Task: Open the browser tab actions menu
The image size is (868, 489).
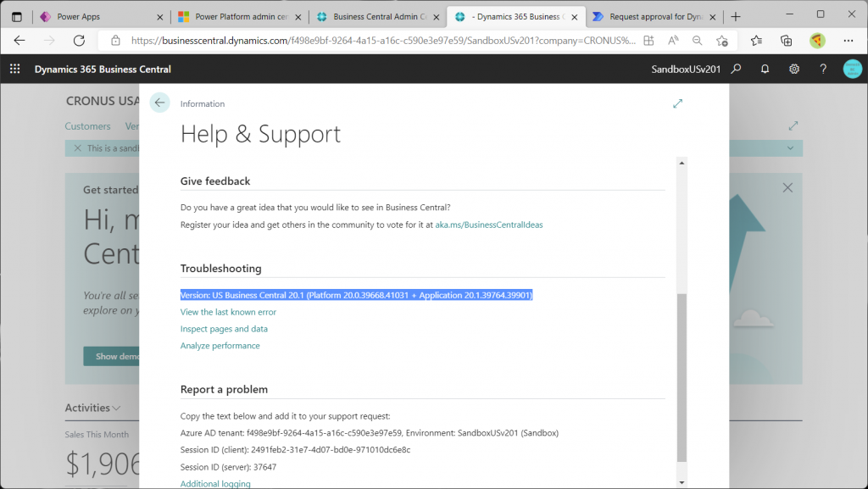Action: tap(17, 17)
